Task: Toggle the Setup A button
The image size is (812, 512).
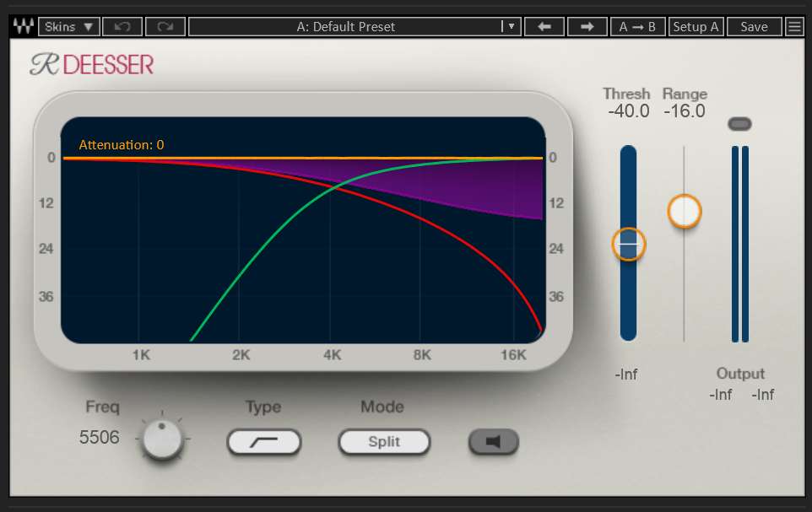Action: click(x=696, y=26)
